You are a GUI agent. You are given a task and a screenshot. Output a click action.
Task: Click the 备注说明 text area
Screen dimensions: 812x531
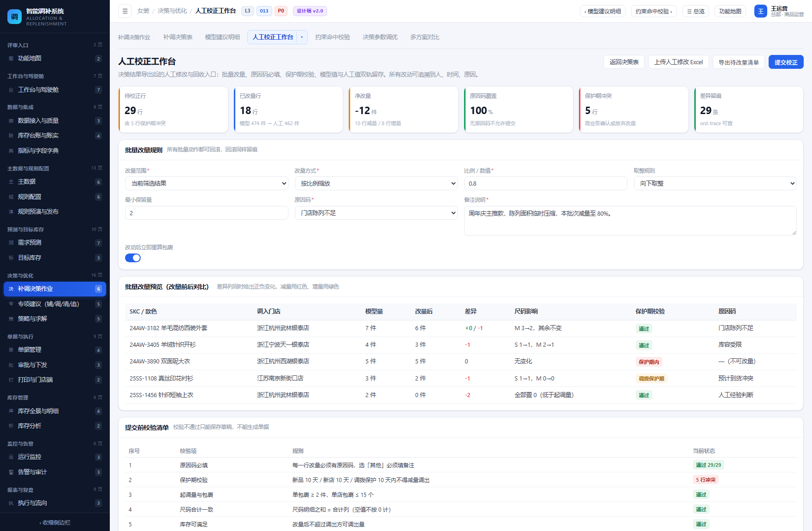630,221
